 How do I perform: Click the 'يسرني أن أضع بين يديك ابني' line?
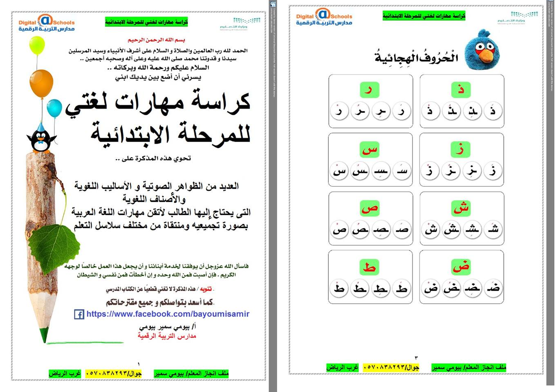click(158, 77)
